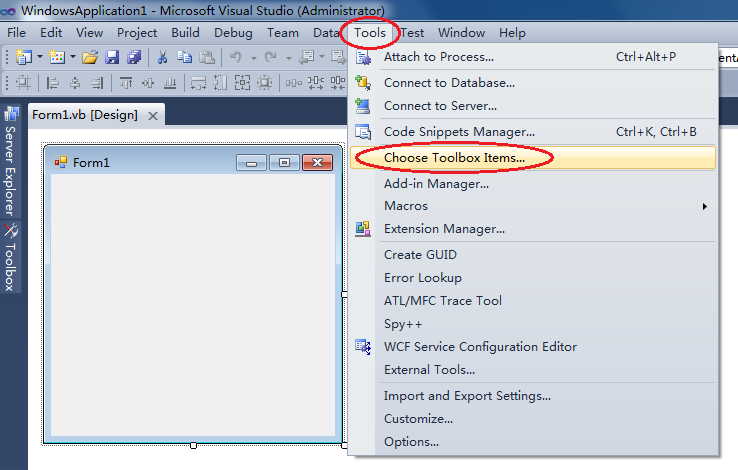The width and height of the screenshot is (738, 470).
Task: Click the Size to Grid icon
Action: (x=265, y=83)
